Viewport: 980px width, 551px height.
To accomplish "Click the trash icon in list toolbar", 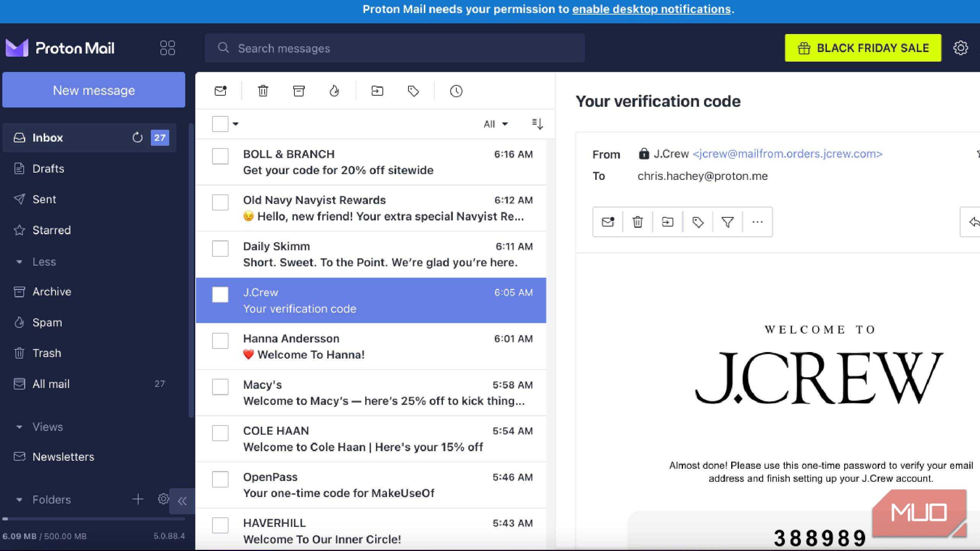I will [x=263, y=91].
